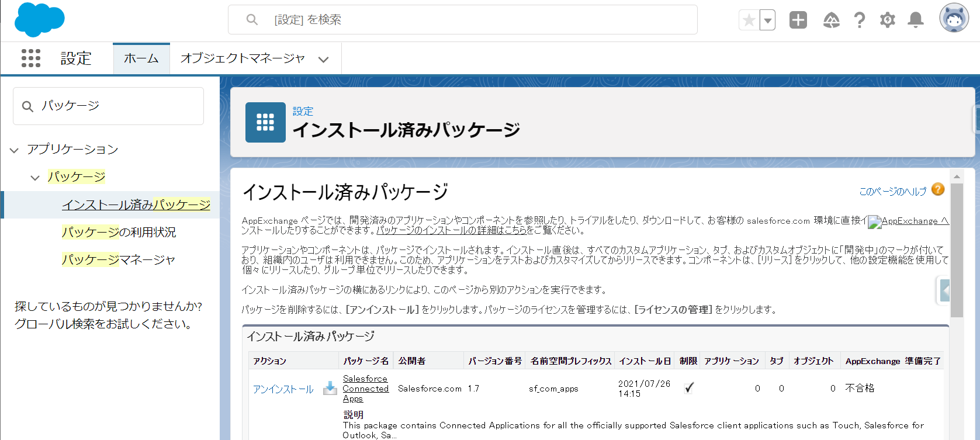980x440 pixels.
Task: Click the 制限 checkmark in the package row
Action: [x=689, y=387]
